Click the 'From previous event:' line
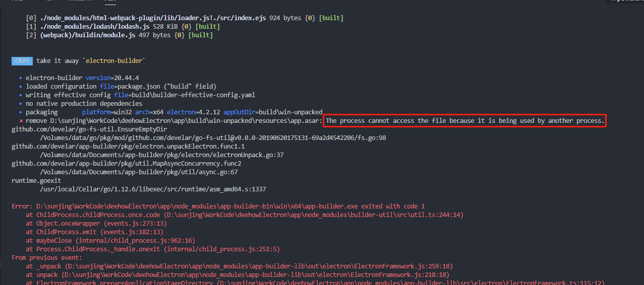The height and width of the screenshot is (285, 644). (47, 258)
